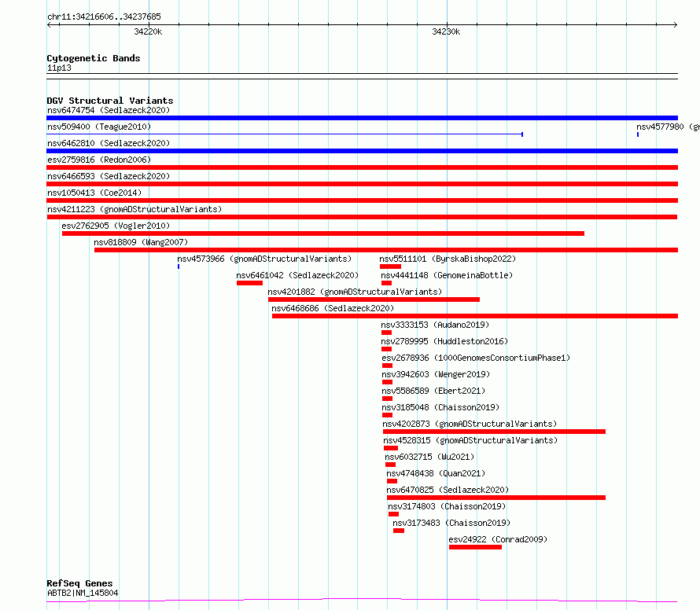Image resolution: width=700 pixels, height=610 pixels.
Task: Click the Cytogenetic Bands track title
Action: (94, 58)
